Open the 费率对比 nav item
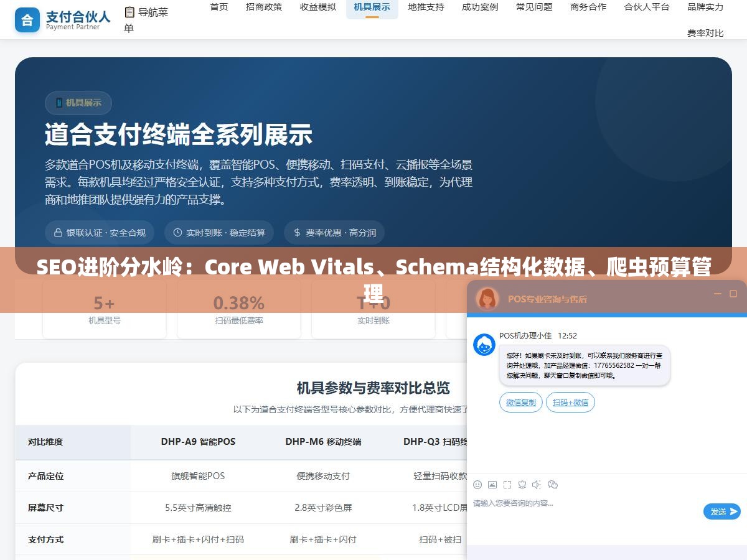Screen dimensions: 747x560 [705, 33]
